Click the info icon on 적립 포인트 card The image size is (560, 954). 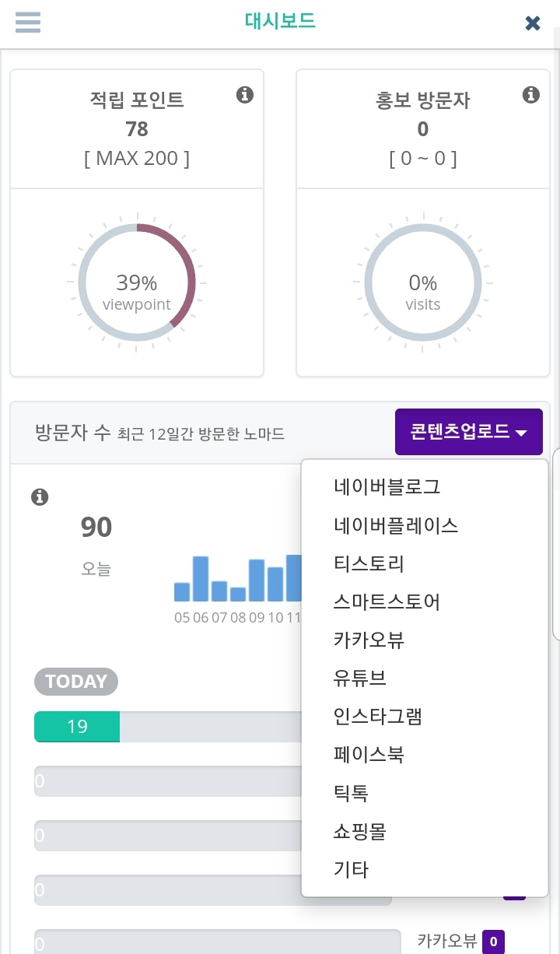tap(245, 95)
